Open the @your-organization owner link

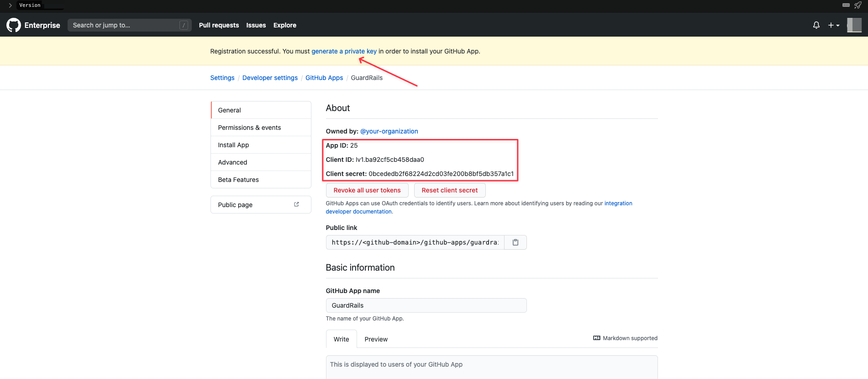point(389,131)
